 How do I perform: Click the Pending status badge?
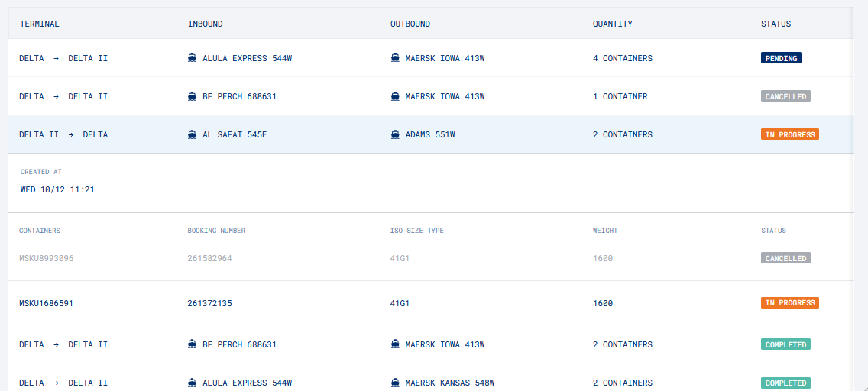pyautogui.click(x=781, y=58)
